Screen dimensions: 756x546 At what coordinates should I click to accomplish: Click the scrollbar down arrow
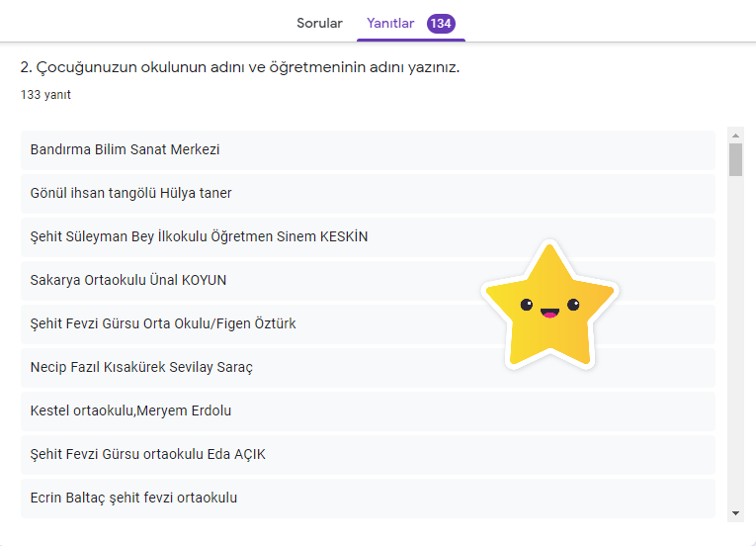click(x=735, y=513)
